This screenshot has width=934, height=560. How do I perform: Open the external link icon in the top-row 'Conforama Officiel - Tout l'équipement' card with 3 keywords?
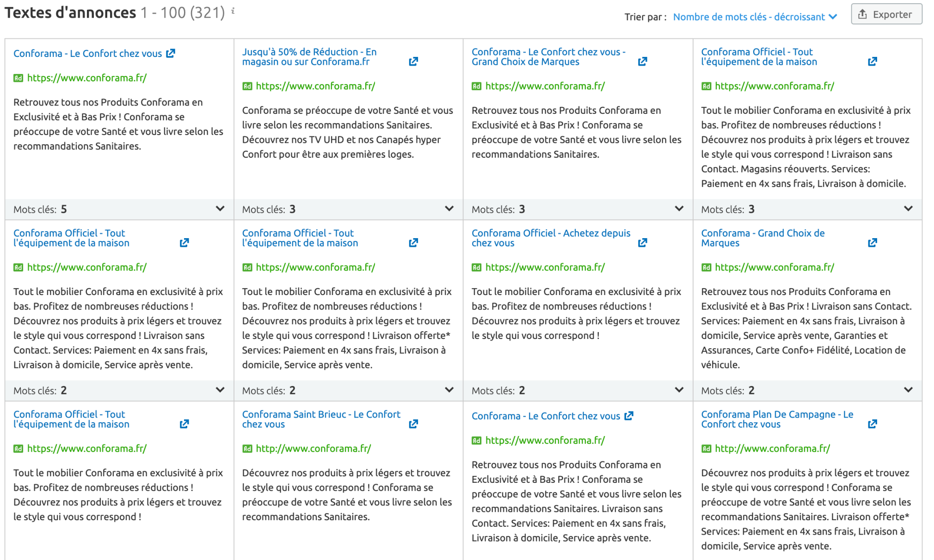click(872, 62)
